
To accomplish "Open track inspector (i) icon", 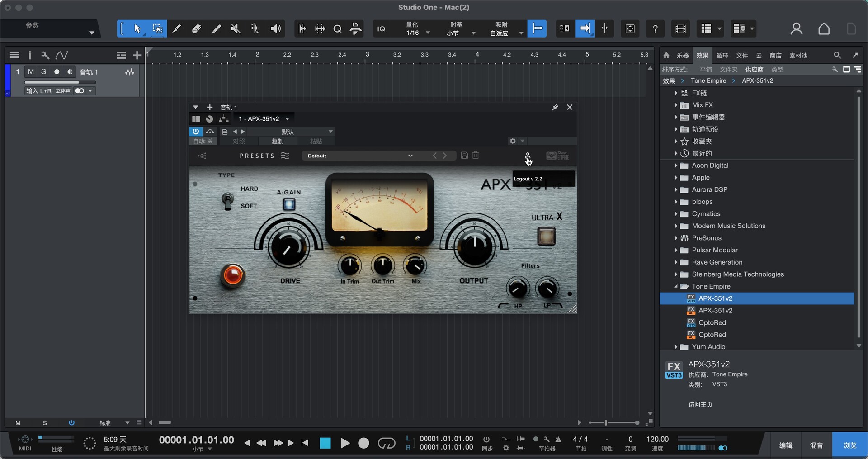I will point(30,55).
